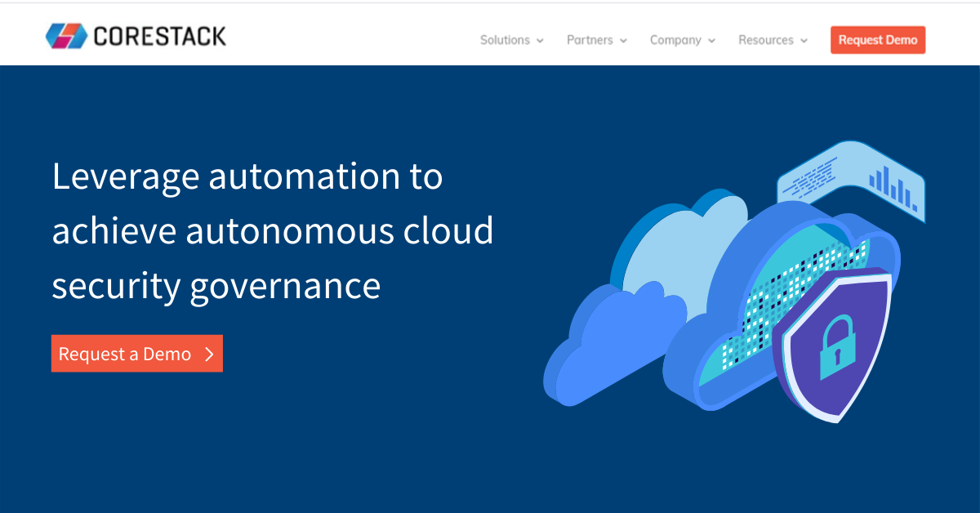Viewport: 980px width, 513px height.
Task: Click the CORESTACK wordmark text
Action: click(x=159, y=35)
